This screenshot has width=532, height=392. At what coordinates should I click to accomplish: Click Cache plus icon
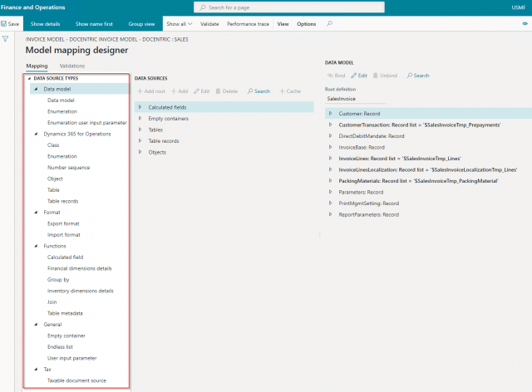coord(282,91)
